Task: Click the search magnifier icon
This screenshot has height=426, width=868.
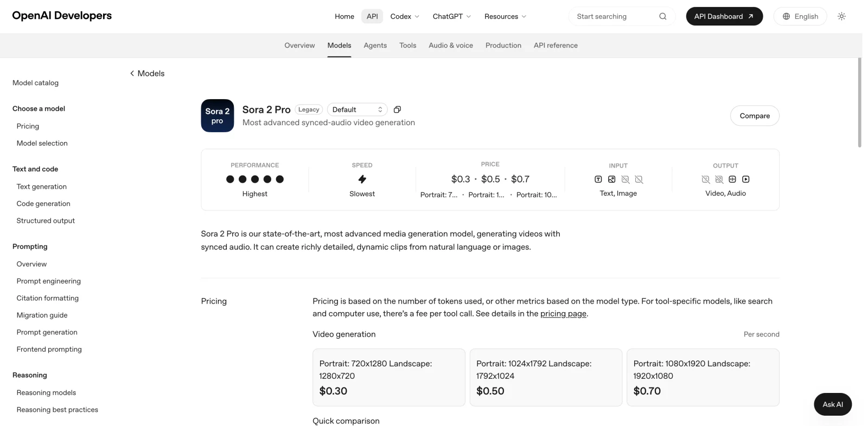Action: click(x=662, y=16)
